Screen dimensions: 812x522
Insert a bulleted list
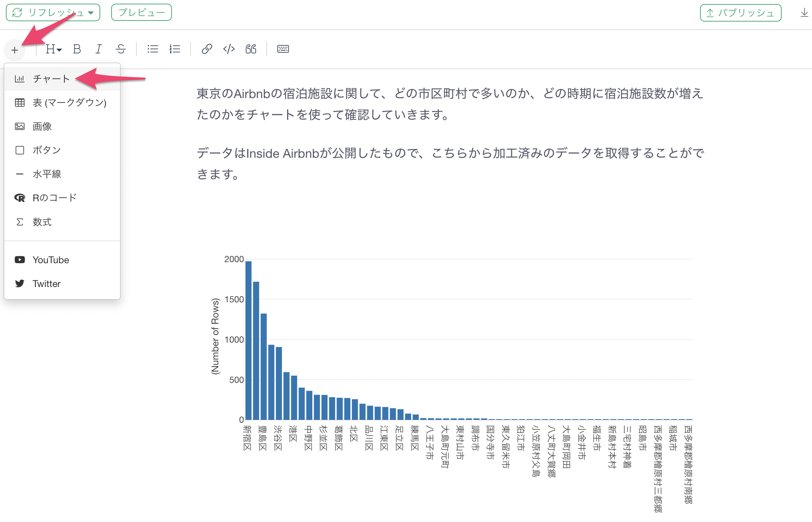point(153,49)
